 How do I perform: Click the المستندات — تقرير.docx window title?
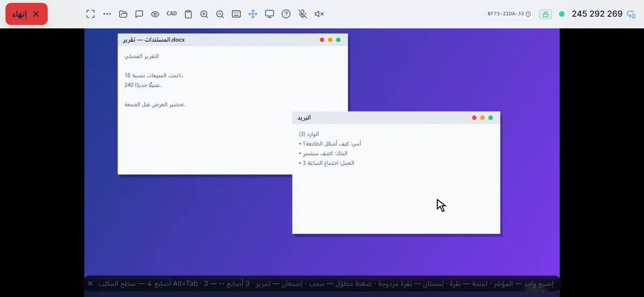pyautogui.click(x=153, y=40)
